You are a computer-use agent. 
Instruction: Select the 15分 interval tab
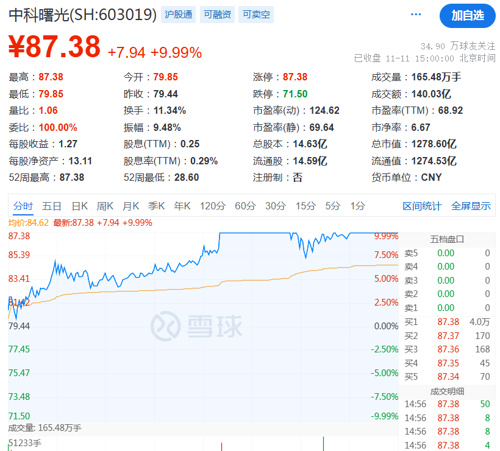click(x=306, y=206)
